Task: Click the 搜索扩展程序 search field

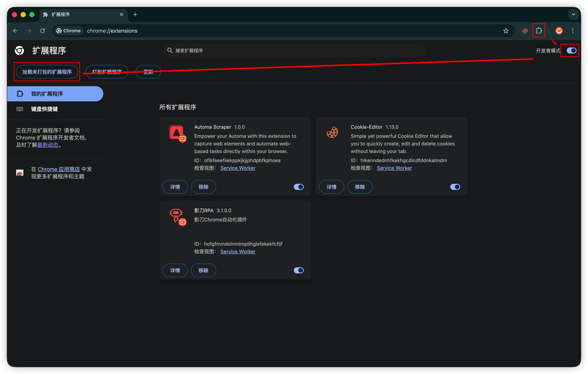Action: click(x=294, y=51)
